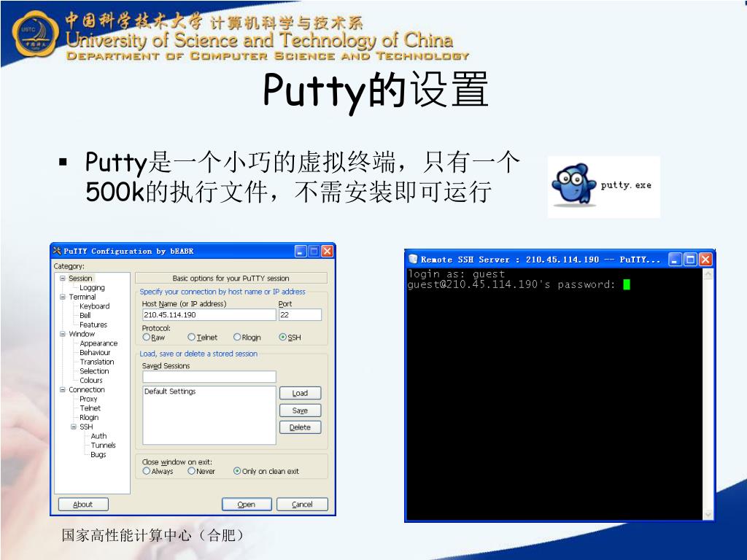Click the Load session button
747x560 pixels.
click(x=300, y=393)
